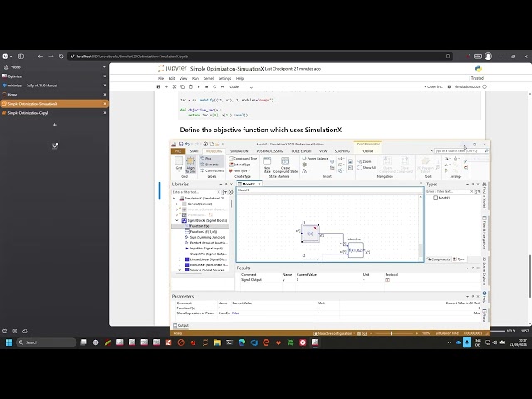Viewport: 532px width, 399px height.
Task: Toggle the browser tab panel
Action: 21,57
